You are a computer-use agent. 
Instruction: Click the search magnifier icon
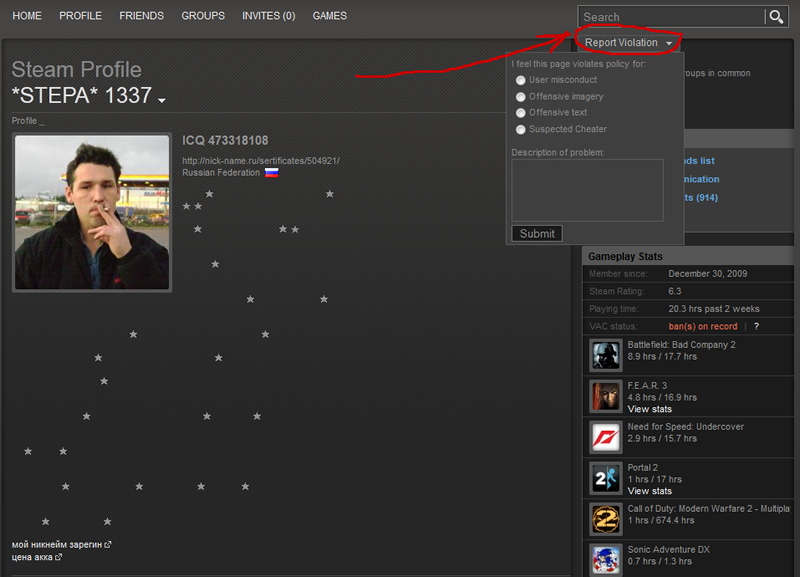(x=776, y=17)
